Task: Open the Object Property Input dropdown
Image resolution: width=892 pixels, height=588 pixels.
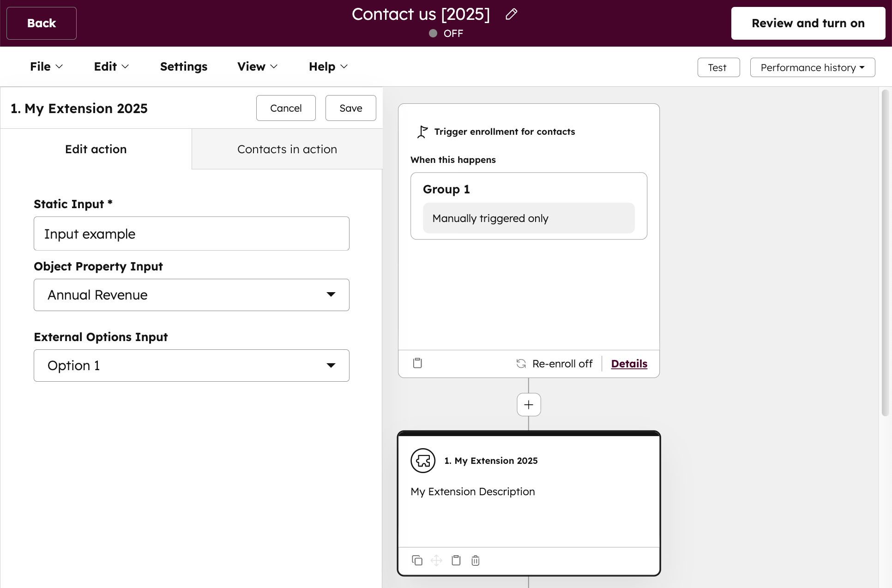Action: (191, 295)
